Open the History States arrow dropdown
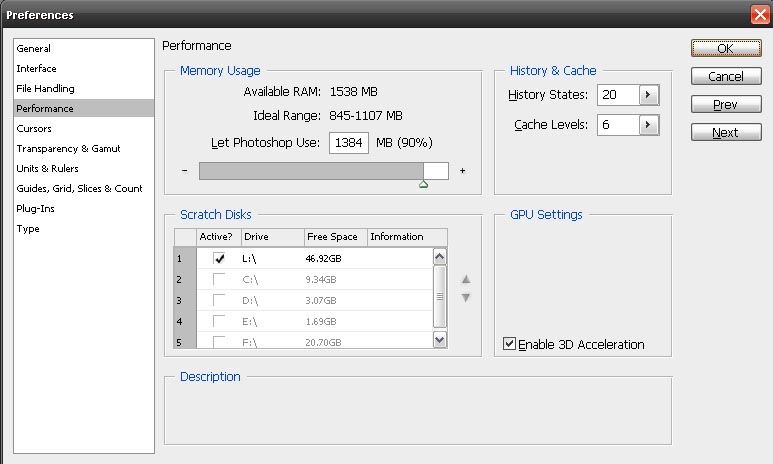The image size is (773, 464). (x=648, y=95)
